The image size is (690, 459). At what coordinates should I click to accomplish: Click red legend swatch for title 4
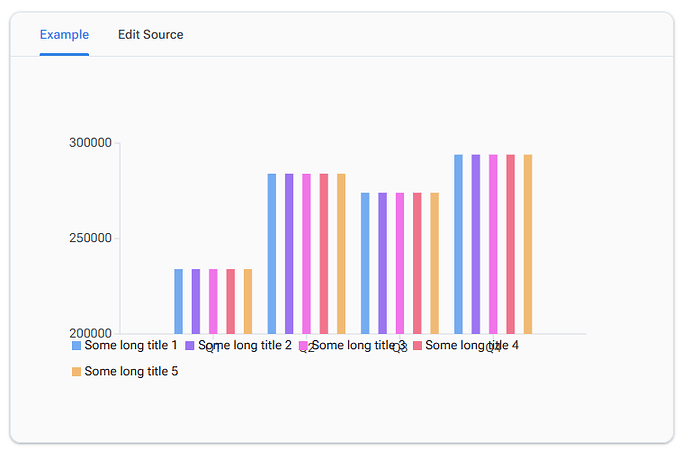click(418, 346)
